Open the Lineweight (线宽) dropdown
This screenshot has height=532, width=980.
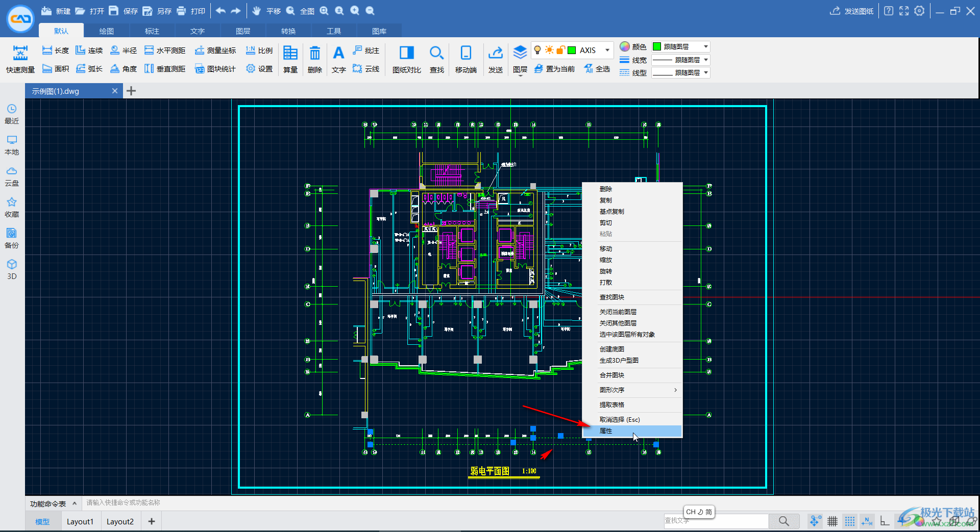681,60
